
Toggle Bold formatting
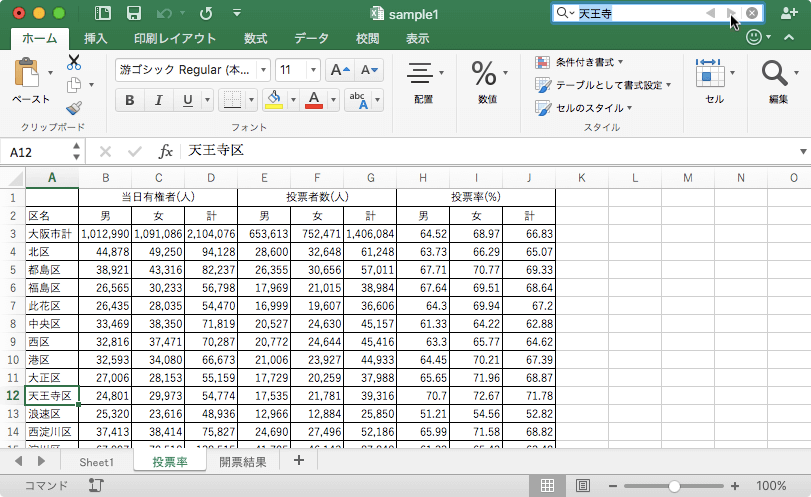coord(130,100)
